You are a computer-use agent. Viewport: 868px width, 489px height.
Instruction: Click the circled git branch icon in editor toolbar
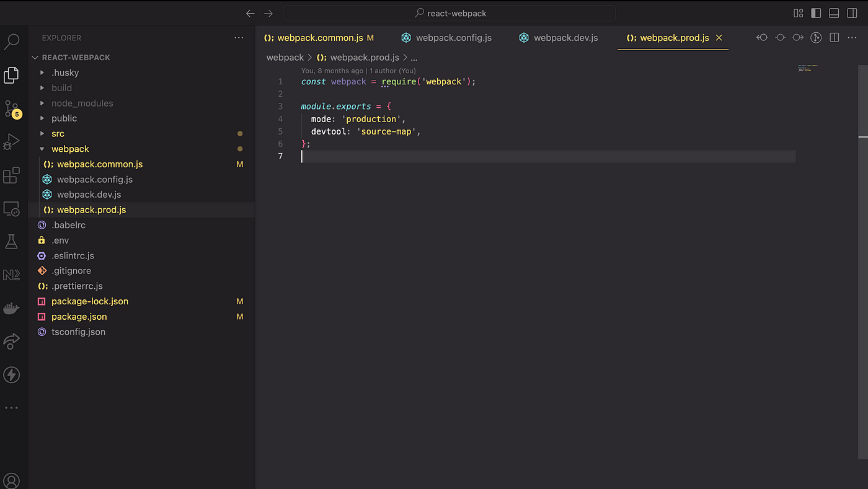(816, 38)
